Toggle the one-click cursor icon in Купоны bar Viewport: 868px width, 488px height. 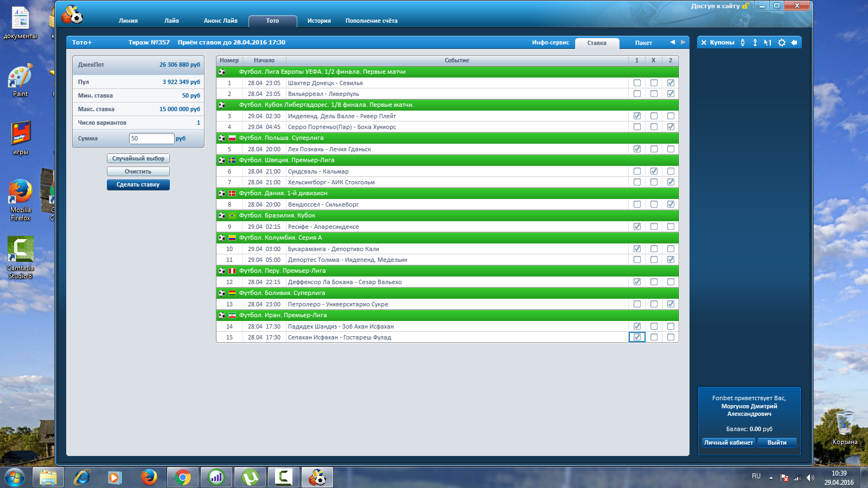pyautogui.click(x=768, y=43)
